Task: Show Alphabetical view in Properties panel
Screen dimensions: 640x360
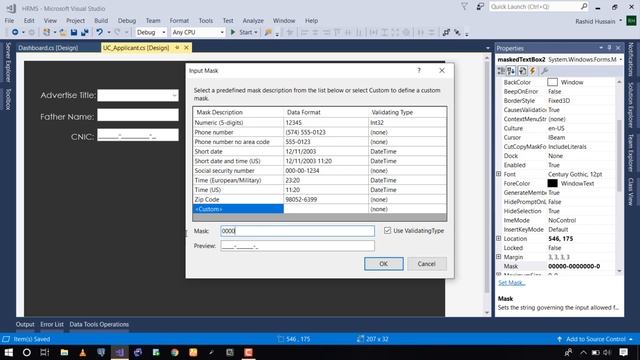Action: (x=511, y=71)
